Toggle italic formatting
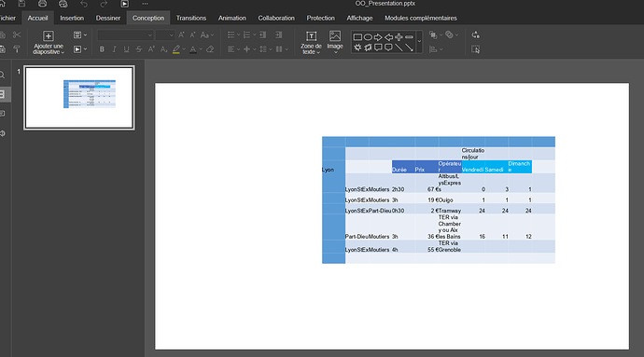 point(114,49)
